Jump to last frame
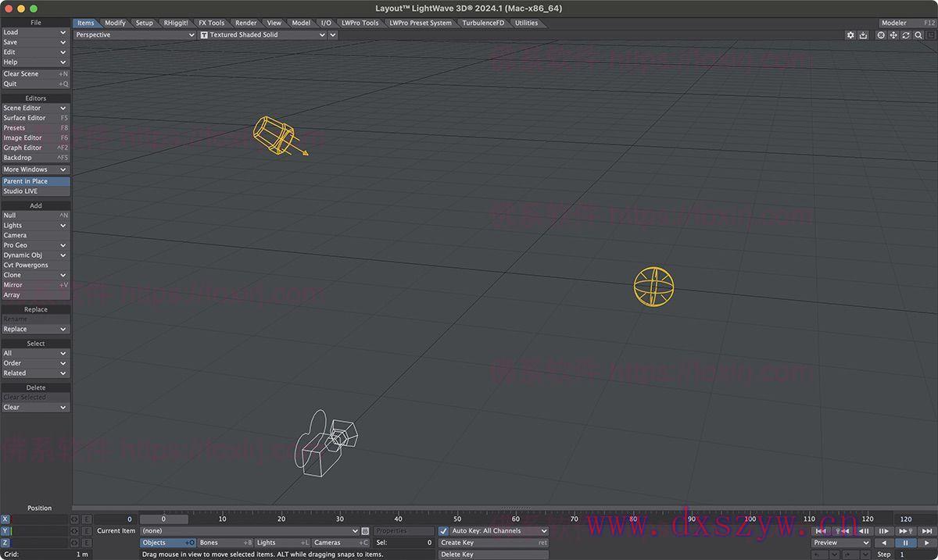 click(926, 531)
